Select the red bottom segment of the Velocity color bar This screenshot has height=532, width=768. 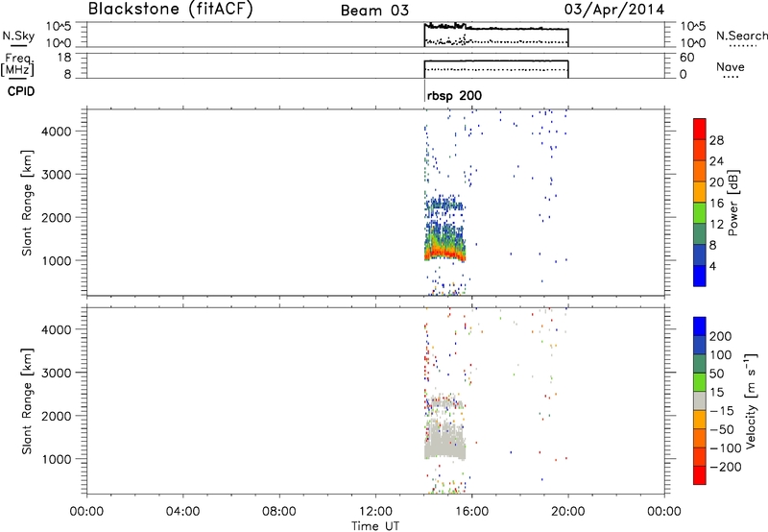700,475
